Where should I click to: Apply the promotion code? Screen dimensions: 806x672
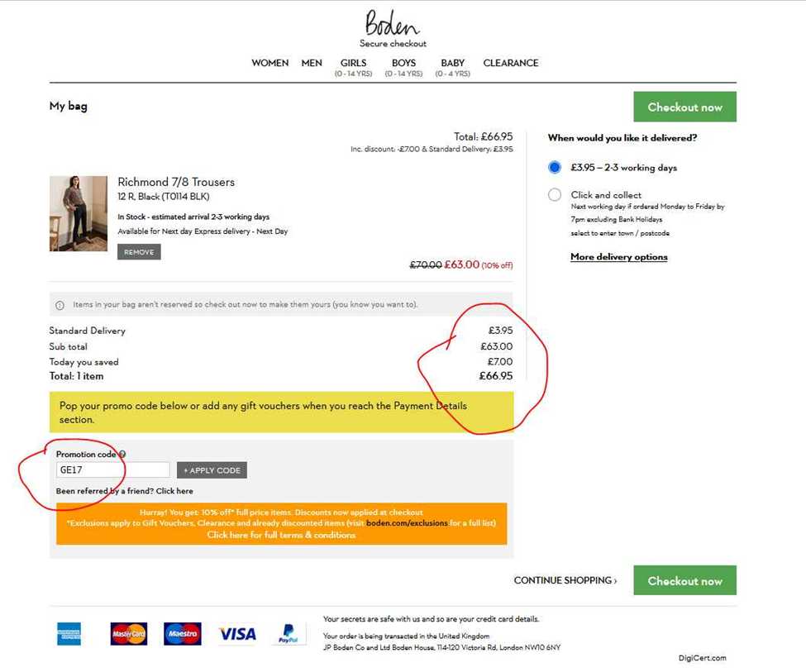pos(212,470)
